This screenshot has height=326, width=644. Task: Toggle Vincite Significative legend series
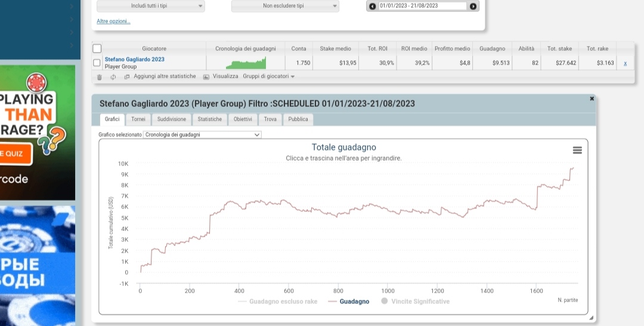pos(415,302)
